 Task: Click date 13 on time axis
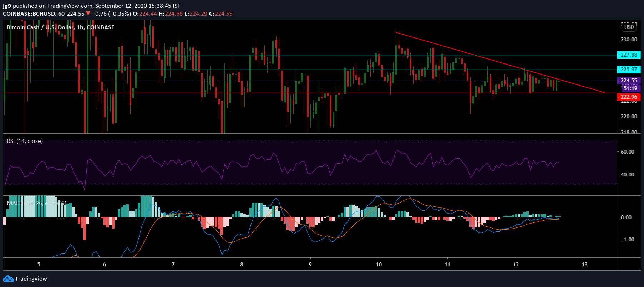[584, 265]
